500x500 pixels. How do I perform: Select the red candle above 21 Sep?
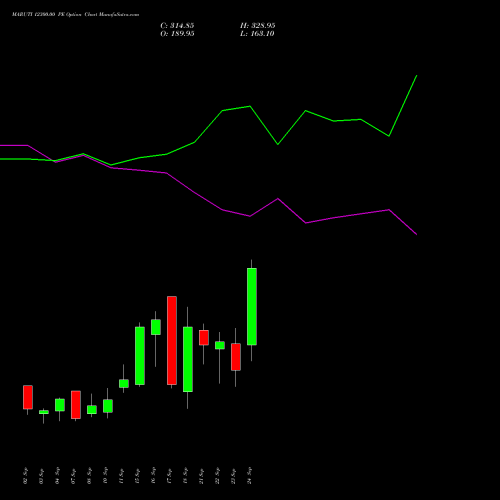[204, 338]
